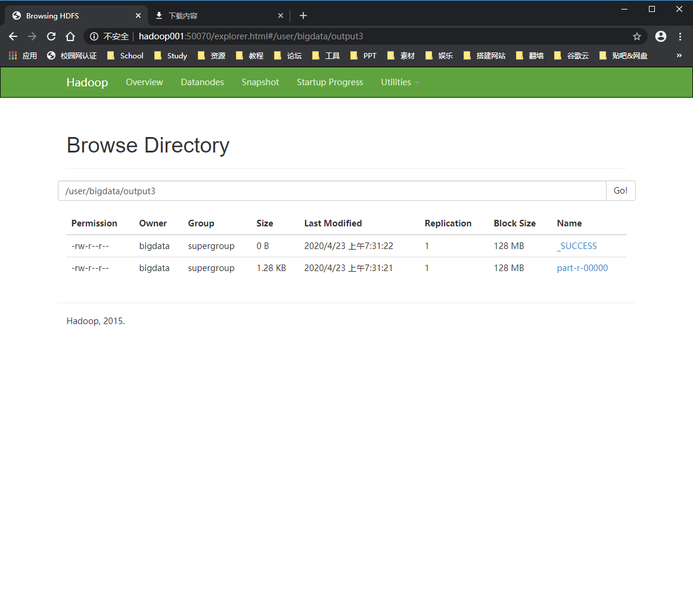Click the Last Modified column header
Image resolution: width=693 pixels, height=616 pixels.
click(333, 223)
